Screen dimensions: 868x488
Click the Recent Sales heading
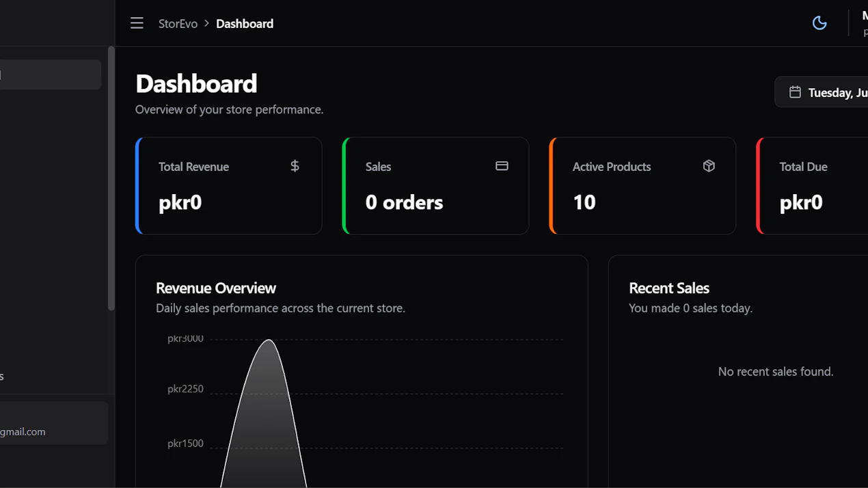pos(669,288)
